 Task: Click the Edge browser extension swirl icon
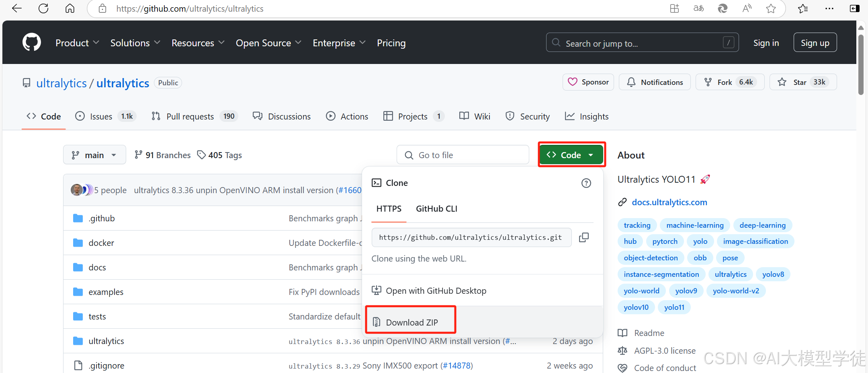point(723,8)
